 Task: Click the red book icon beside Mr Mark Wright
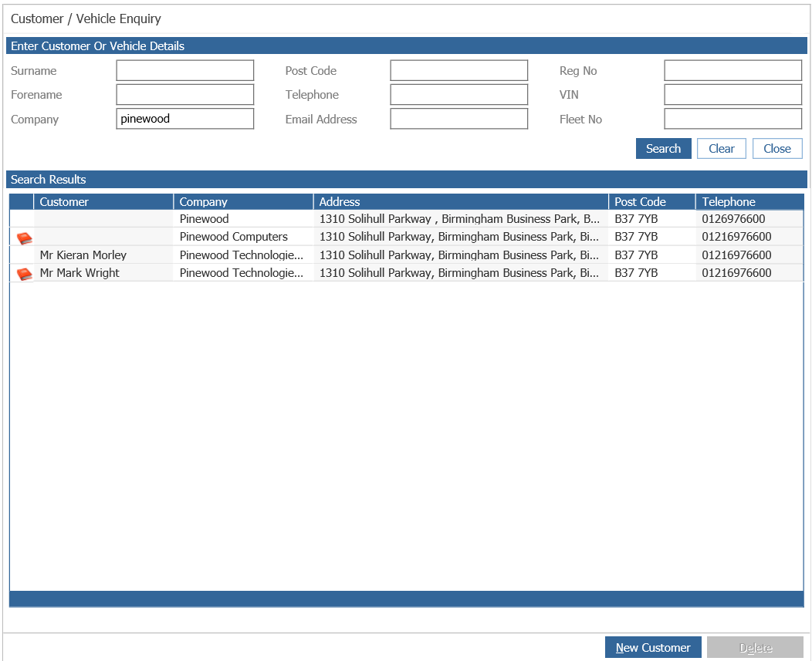pos(25,274)
